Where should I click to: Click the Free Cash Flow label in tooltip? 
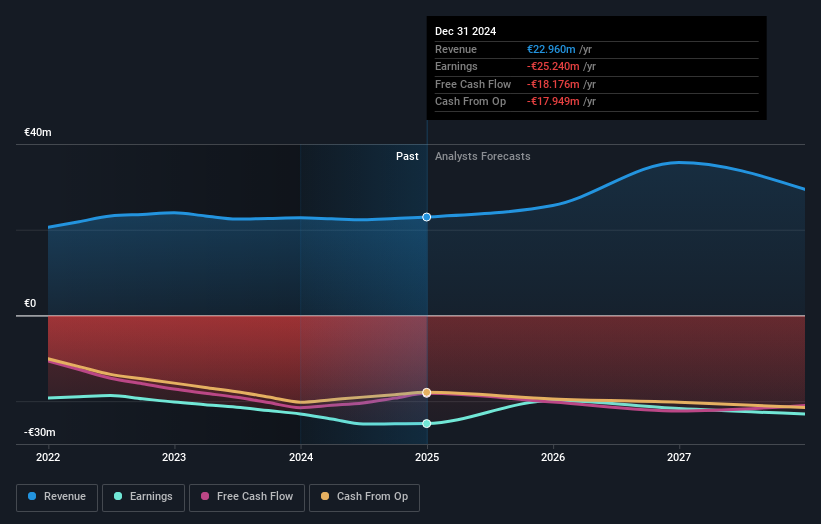[473, 84]
